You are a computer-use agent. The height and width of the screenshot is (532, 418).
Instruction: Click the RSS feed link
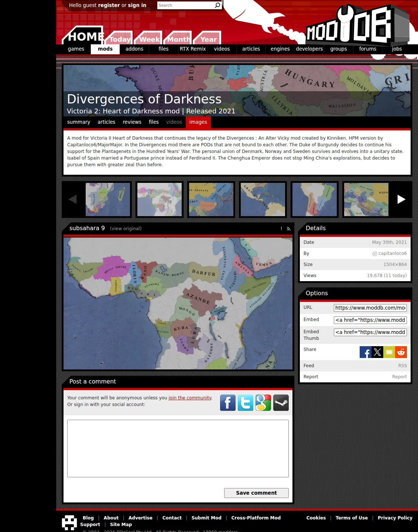click(x=402, y=366)
